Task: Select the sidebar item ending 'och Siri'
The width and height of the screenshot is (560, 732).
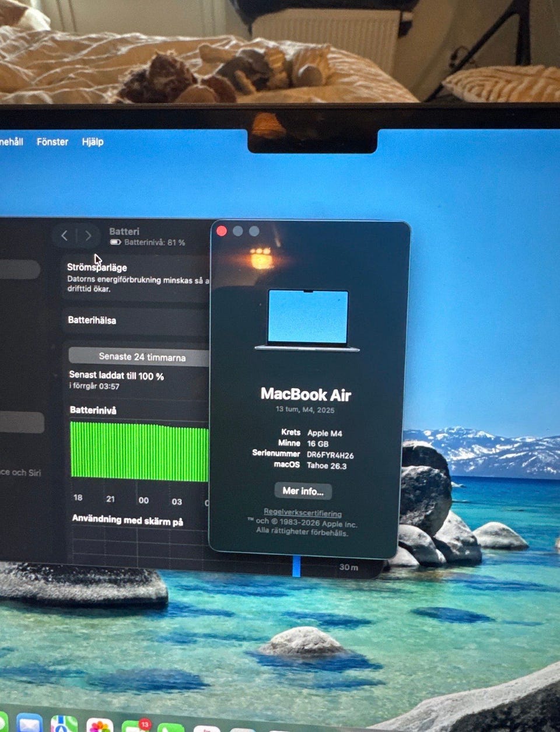Action: point(20,472)
